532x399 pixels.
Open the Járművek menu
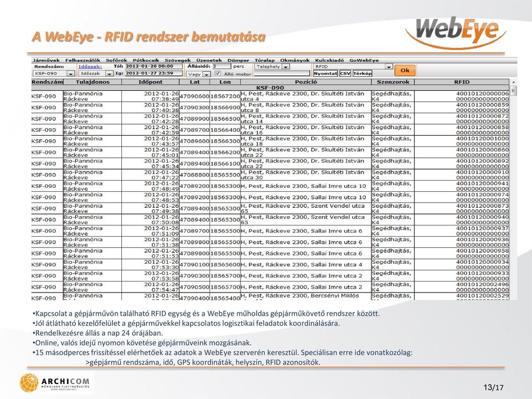[x=46, y=60]
